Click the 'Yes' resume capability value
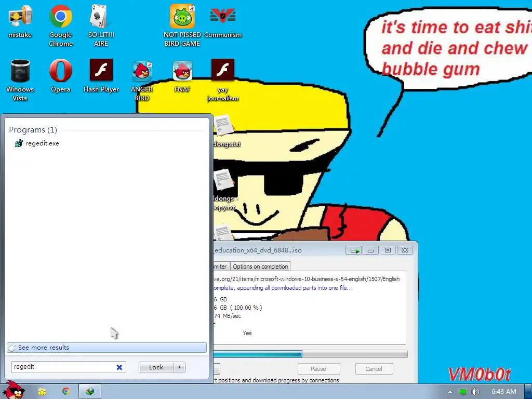This screenshot has width=532, height=399. [x=247, y=333]
